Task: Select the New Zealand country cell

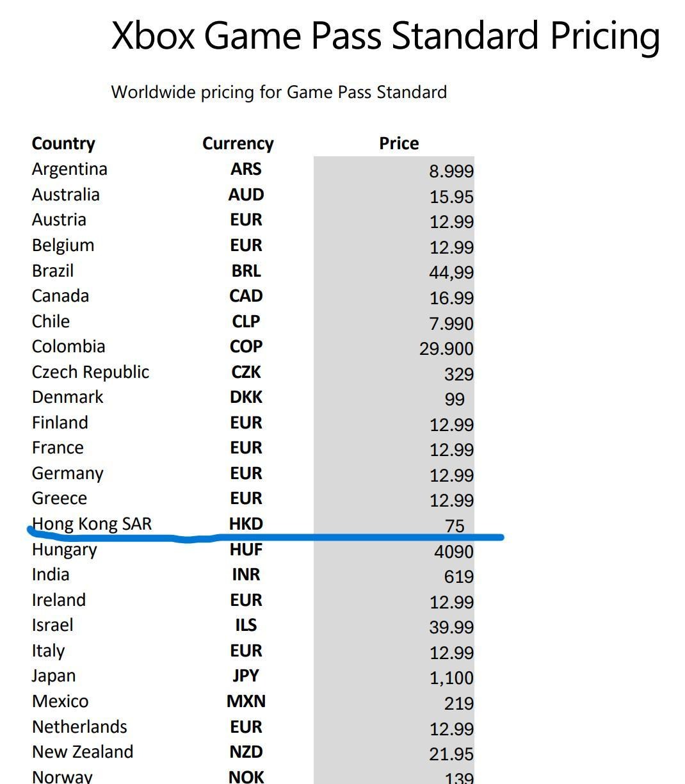Action: [x=83, y=752]
